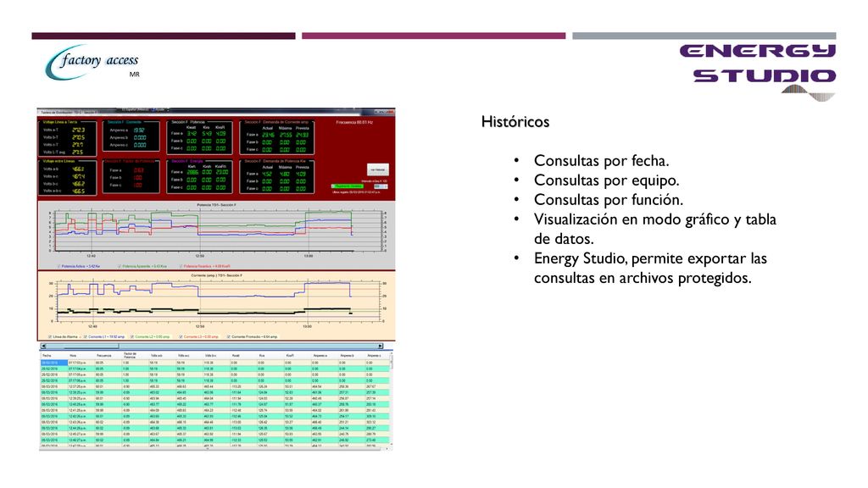The image size is (868, 488).
Task: Select the highlighted date cell in the first table row
Action: coord(54,363)
